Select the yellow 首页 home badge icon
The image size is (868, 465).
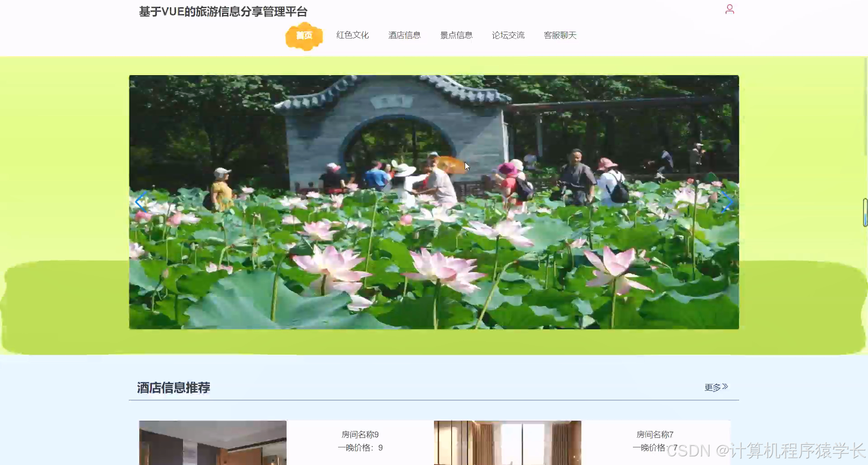point(304,36)
